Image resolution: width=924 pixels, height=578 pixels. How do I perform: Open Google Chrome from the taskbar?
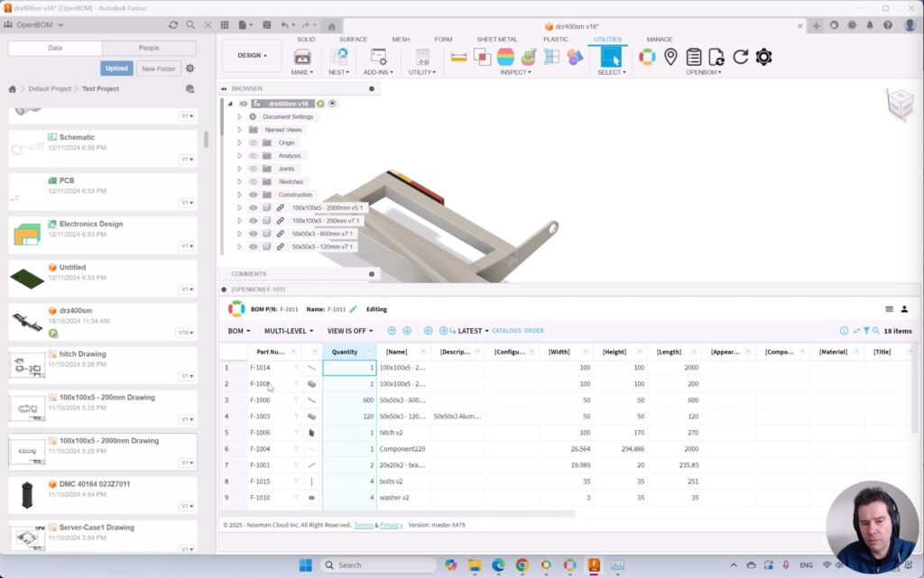(522, 565)
